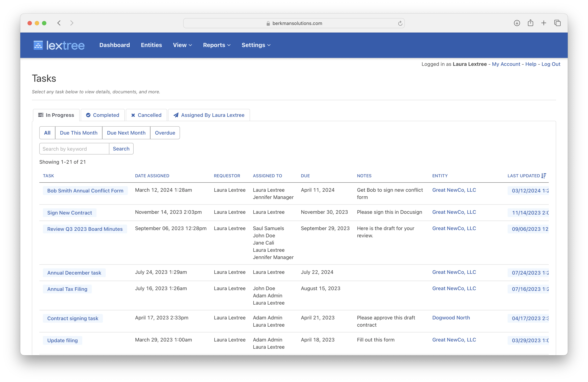
Task: Select the In Progress list icon
Action: 41,115
